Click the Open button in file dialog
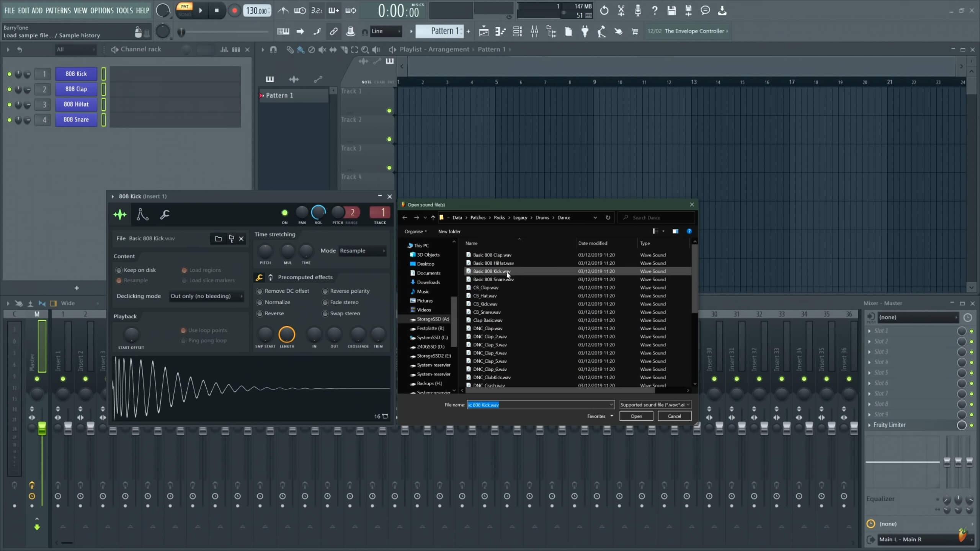Image resolution: width=980 pixels, height=551 pixels. [635, 415]
